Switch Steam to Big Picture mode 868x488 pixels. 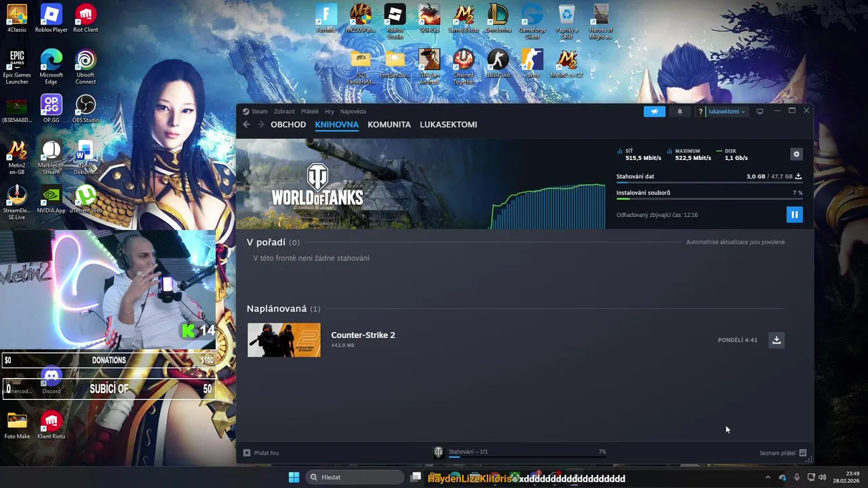[x=759, y=111]
